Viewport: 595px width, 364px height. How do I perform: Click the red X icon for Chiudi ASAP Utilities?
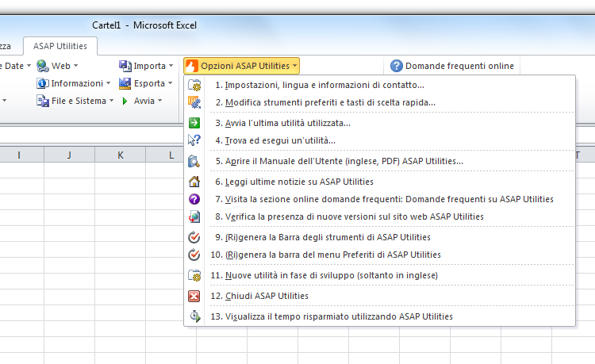pos(194,296)
